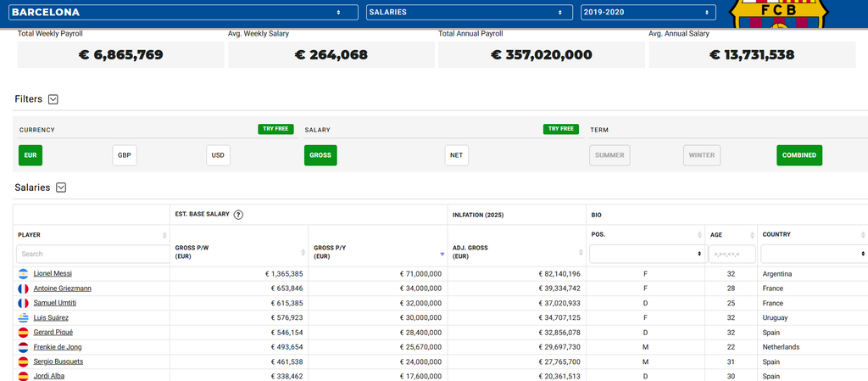This screenshot has height=381, width=868.
Task: Click help icon beside Est. Base Salary
Action: click(x=238, y=215)
